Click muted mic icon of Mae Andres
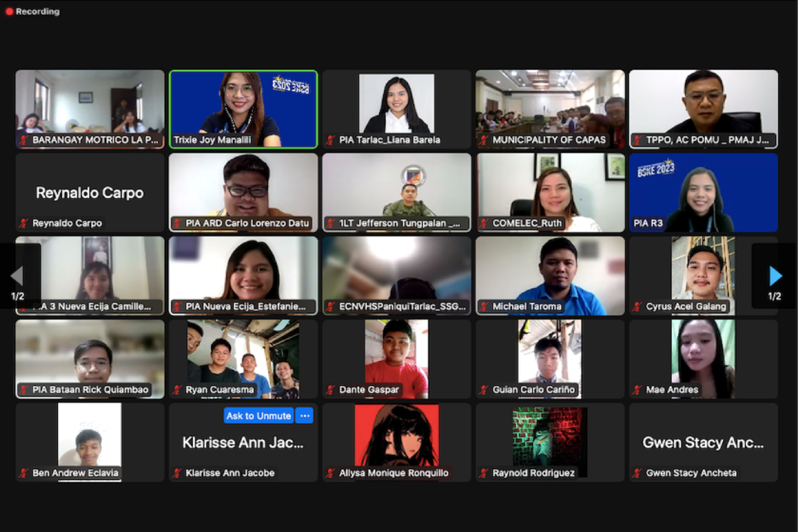This screenshot has width=798, height=532. pos(637,390)
